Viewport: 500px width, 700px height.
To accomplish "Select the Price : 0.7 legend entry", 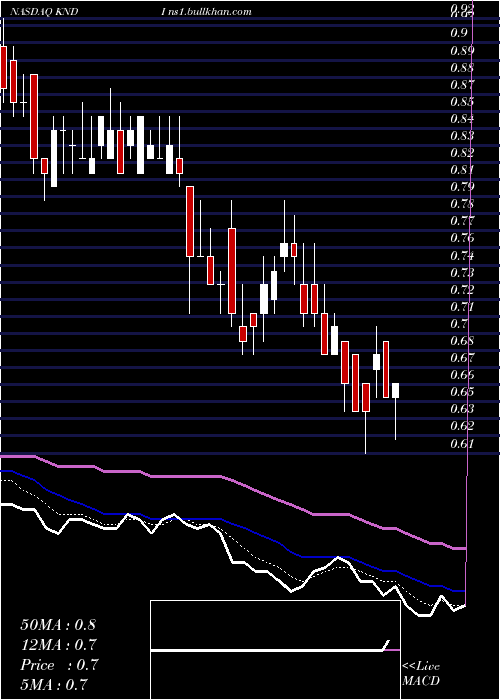I will pyautogui.click(x=59, y=665).
